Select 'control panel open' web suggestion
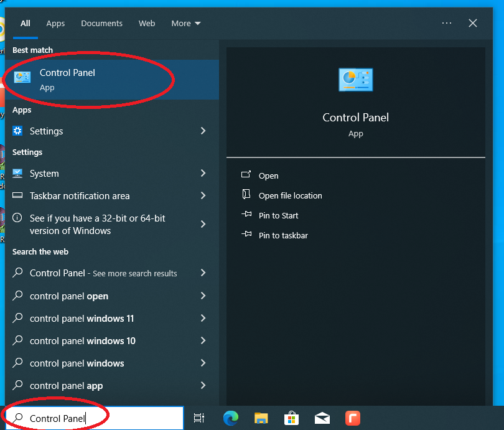The width and height of the screenshot is (504, 430). pos(69,296)
